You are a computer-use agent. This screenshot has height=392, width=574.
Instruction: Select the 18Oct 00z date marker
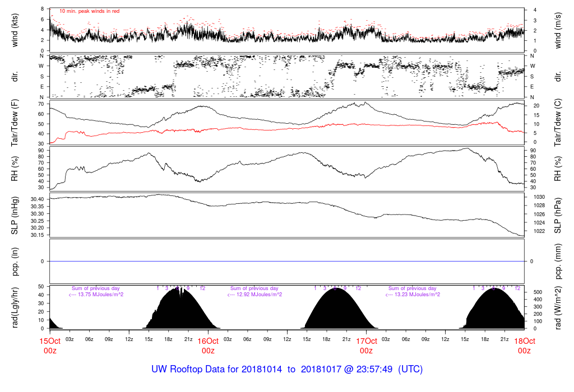pos(524,346)
